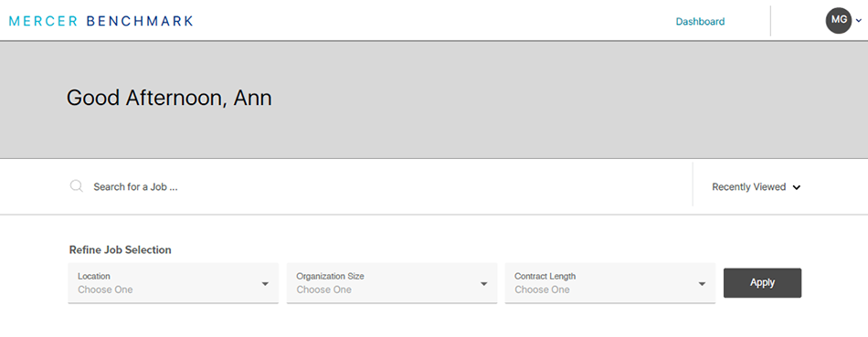Click the Mercer Benchmark logo
The width and height of the screenshot is (868, 337).
101,22
